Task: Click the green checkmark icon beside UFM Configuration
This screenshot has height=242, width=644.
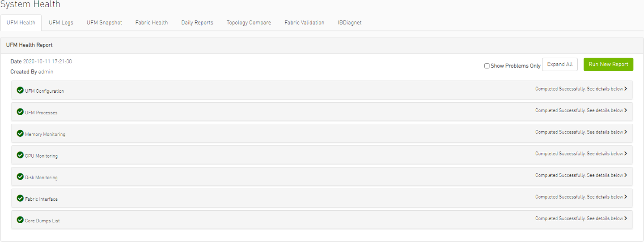Action: [20, 90]
